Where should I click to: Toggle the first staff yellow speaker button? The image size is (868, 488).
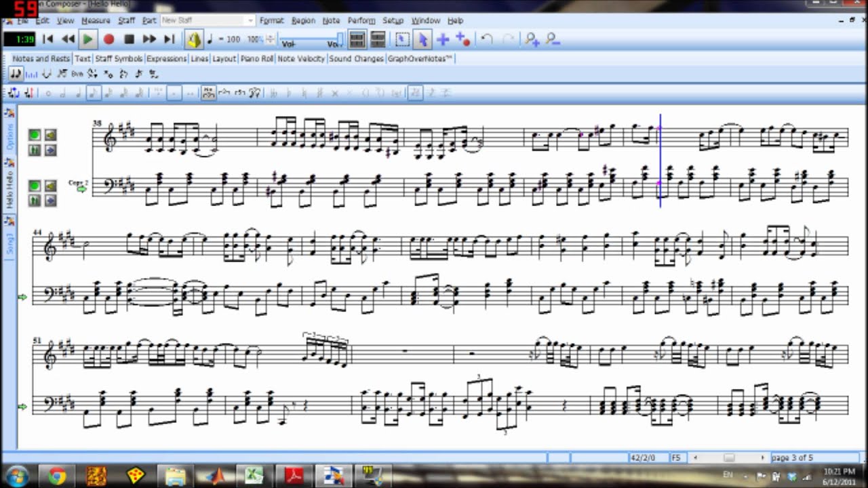(x=50, y=135)
